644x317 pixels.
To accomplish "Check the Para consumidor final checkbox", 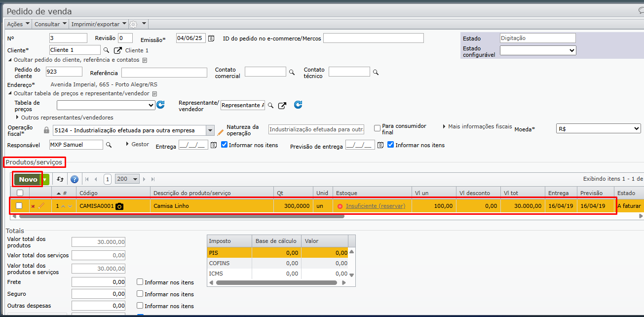I will 378,128.
